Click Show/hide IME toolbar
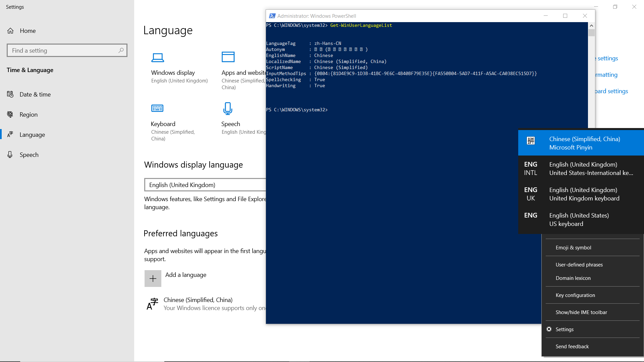Screen dimensions: 644x362 (x=592, y=312)
